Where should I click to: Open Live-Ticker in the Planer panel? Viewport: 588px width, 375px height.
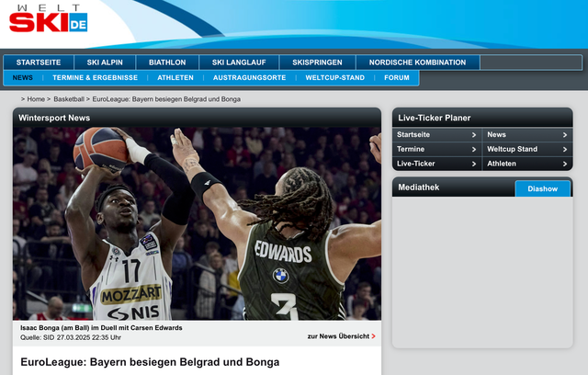point(436,164)
